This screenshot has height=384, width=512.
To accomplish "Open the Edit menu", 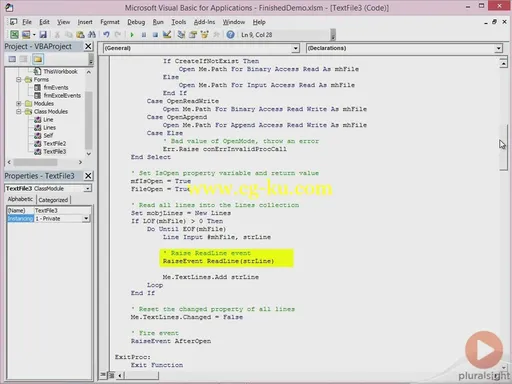I will [x=44, y=22].
